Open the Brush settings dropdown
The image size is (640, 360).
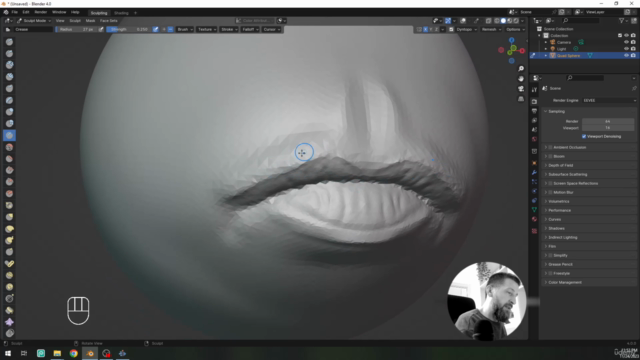click(x=185, y=29)
